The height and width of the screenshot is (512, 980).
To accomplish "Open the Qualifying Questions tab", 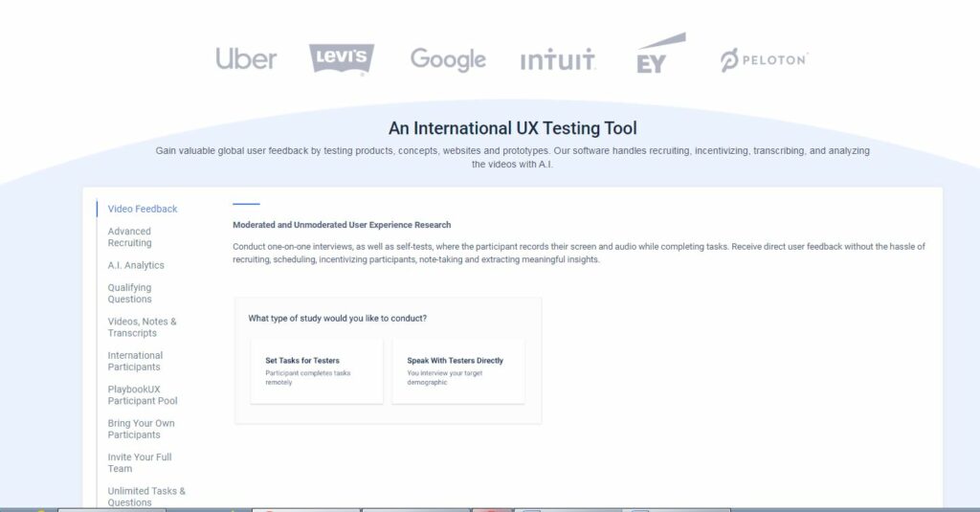I will [x=129, y=293].
